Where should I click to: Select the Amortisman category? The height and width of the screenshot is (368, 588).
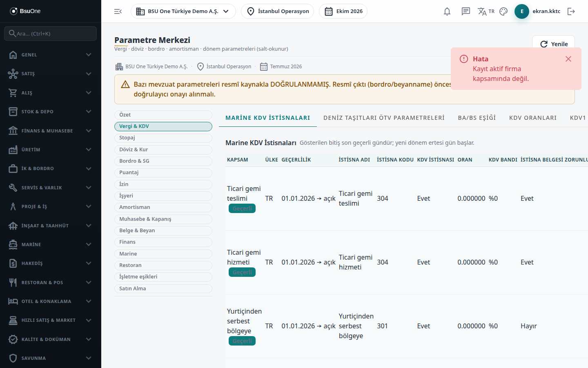[x=163, y=207]
